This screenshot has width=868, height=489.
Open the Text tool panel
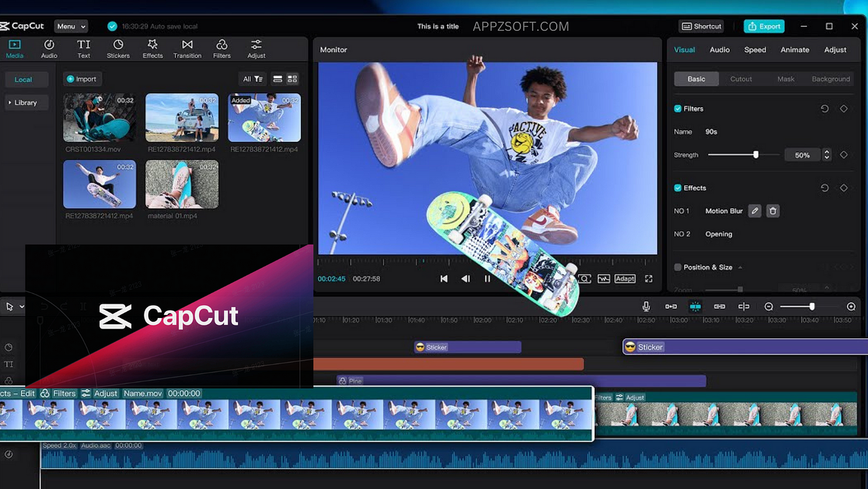[x=83, y=48]
